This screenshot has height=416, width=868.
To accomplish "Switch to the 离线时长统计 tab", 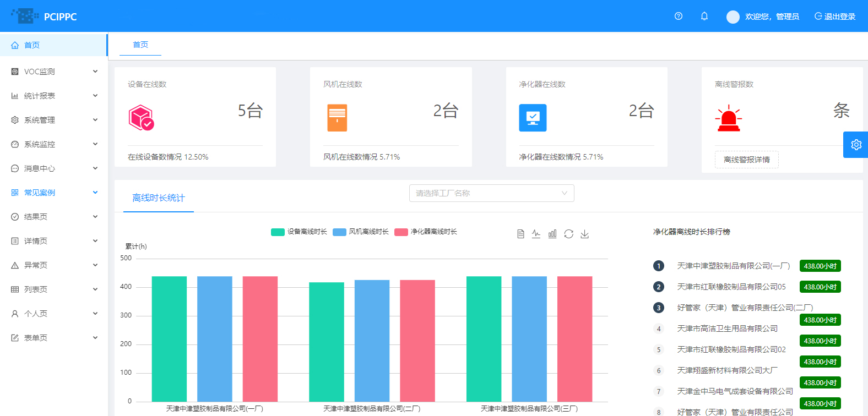I will coord(158,198).
